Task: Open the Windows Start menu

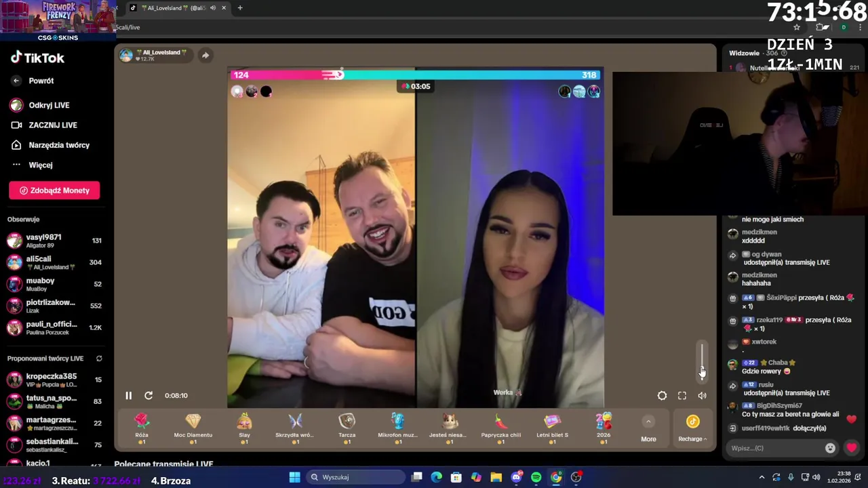Action: pyautogui.click(x=294, y=477)
